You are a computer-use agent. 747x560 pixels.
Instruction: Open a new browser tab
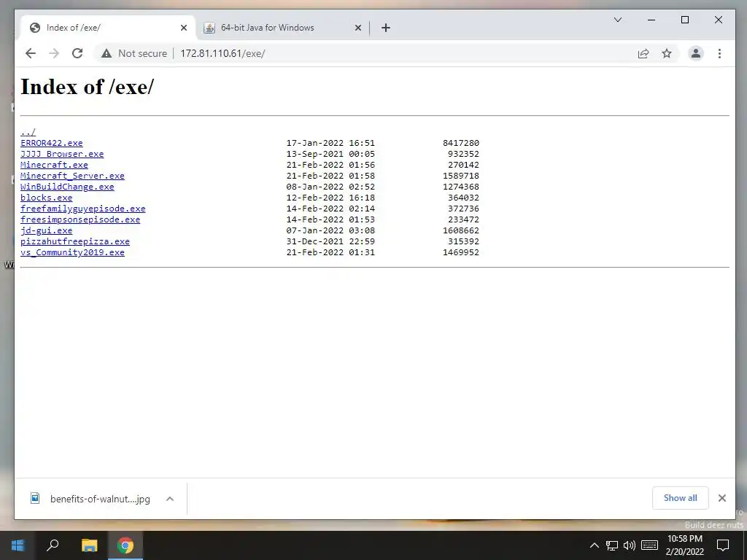385,28
